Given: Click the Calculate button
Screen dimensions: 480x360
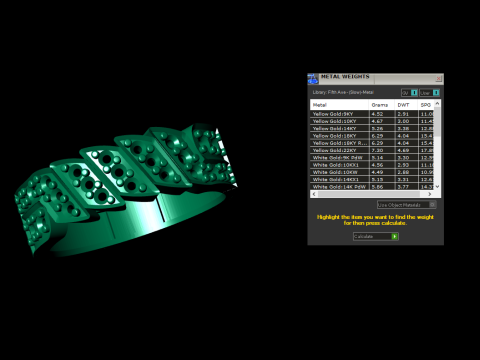Looking at the screenshot, I should click(376, 236).
